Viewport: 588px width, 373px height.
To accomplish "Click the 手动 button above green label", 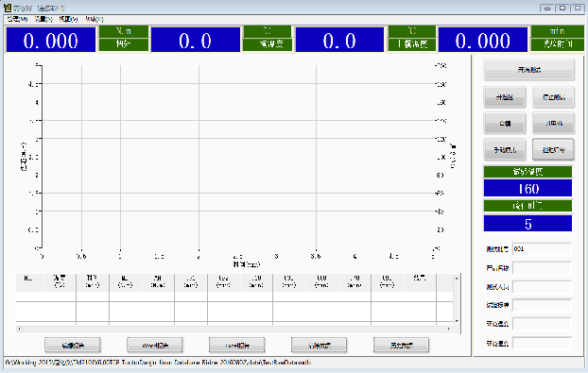I will (x=505, y=150).
